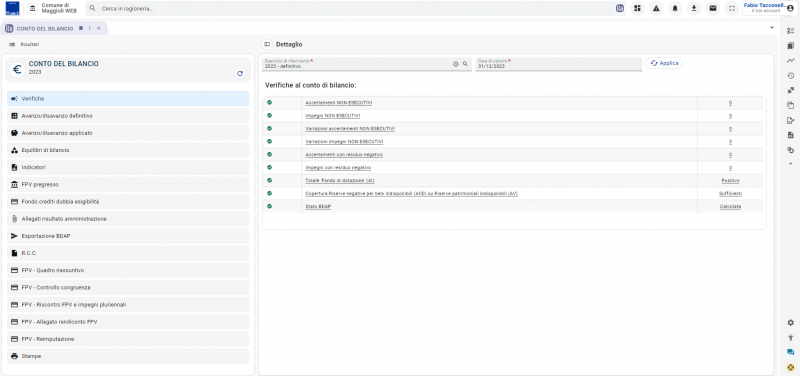Toggle the fullscreen icon in the header
Viewport: 800px width, 376px height.
click(x=732, y=8)
